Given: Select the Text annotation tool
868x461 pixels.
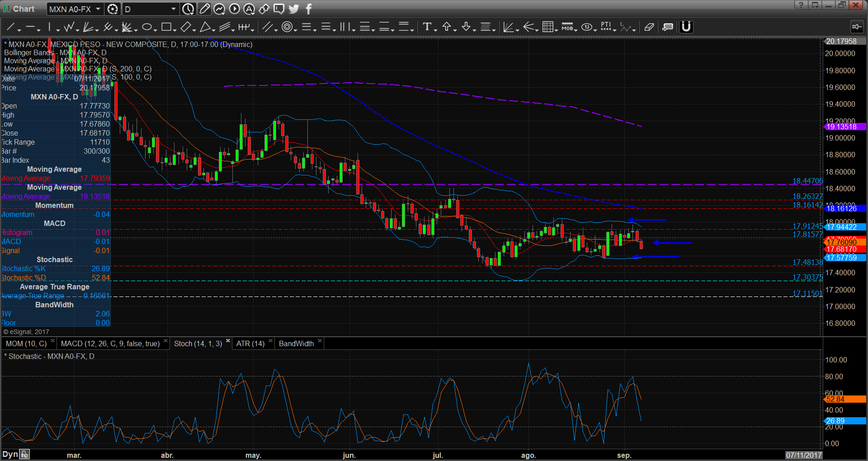Looking at the screenshot, I should pos(427,27).
